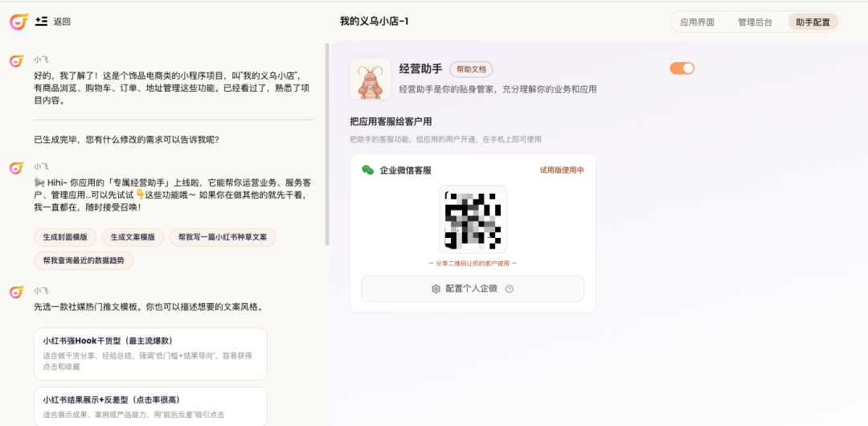Click the shrimp assistant avatar image
This screenshot has height=426, width=868.
pos(371,79)
